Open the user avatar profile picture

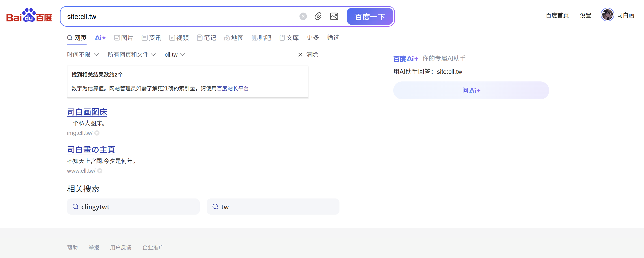coord(607,15)
